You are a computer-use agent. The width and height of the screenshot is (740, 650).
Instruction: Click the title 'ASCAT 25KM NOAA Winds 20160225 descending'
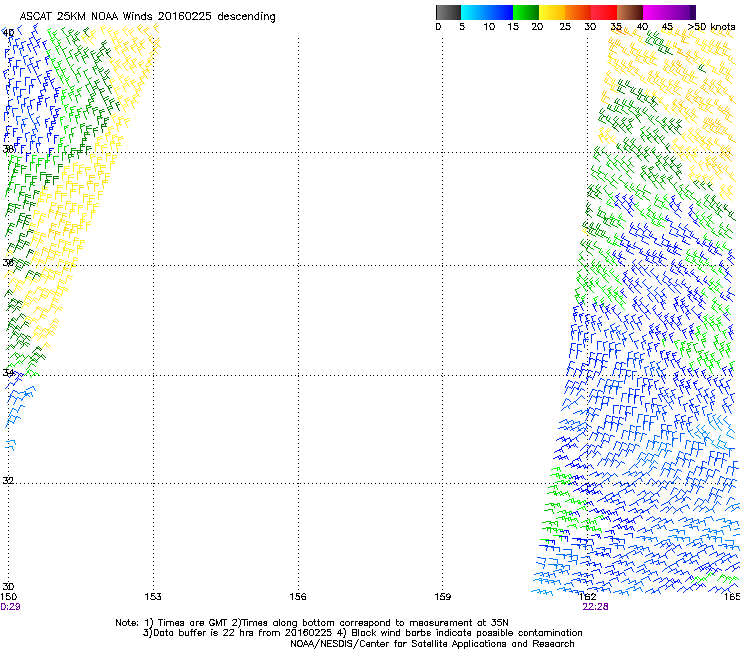147,17
